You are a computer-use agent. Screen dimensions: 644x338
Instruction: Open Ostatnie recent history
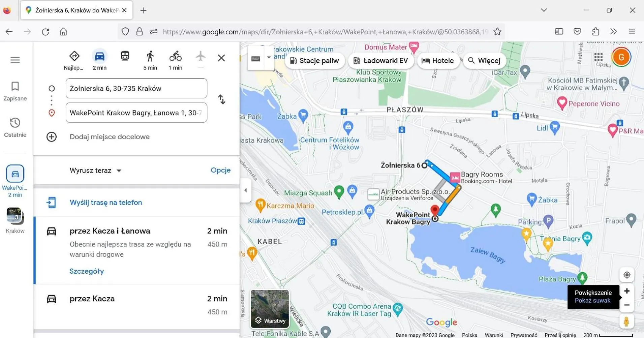coord(15,127)
